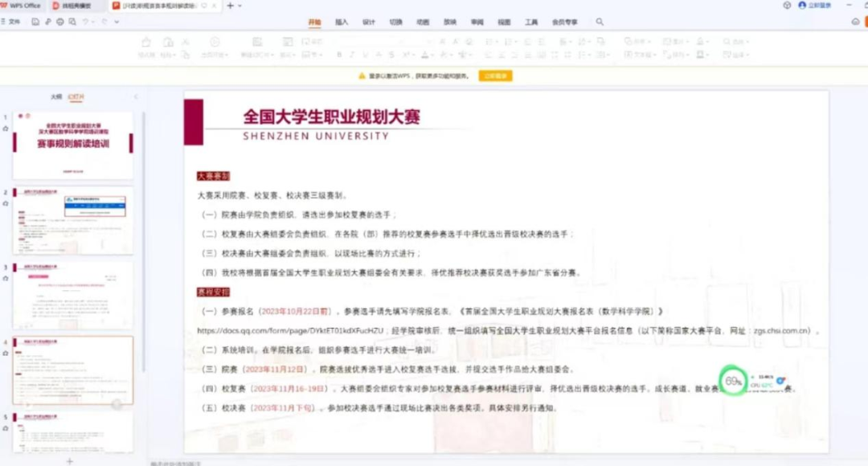The image size is (868, 466).
Task: Open the 文件 file menu
Action: [x=14, y=22]
